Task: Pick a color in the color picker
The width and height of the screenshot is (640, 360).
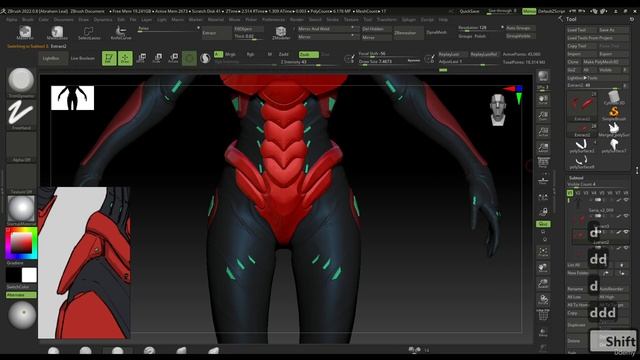Action: 21,244
